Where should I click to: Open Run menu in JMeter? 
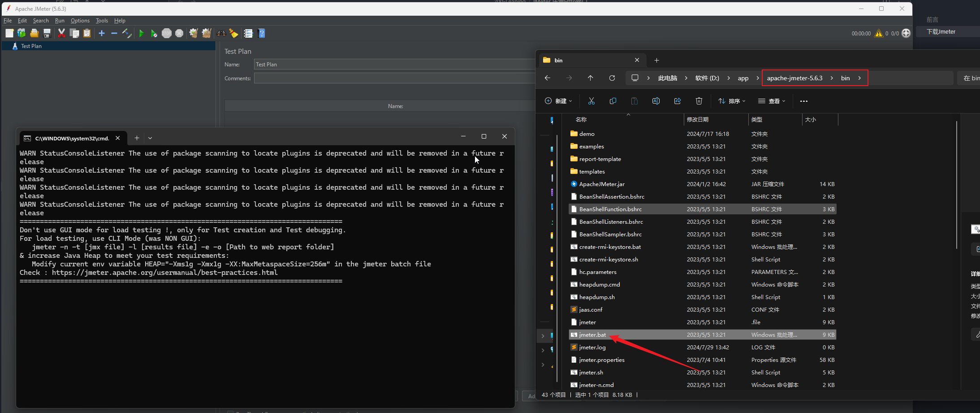point(60,21)
